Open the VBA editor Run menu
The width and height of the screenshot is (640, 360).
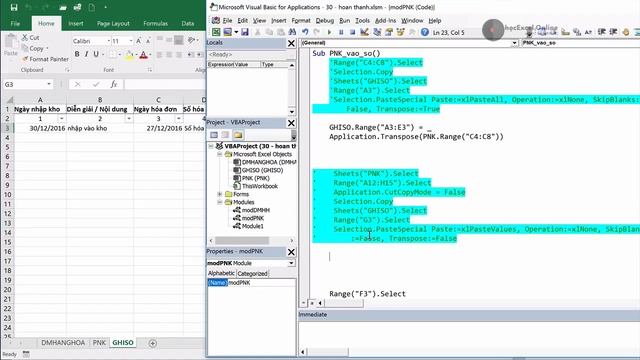point(344,20)
